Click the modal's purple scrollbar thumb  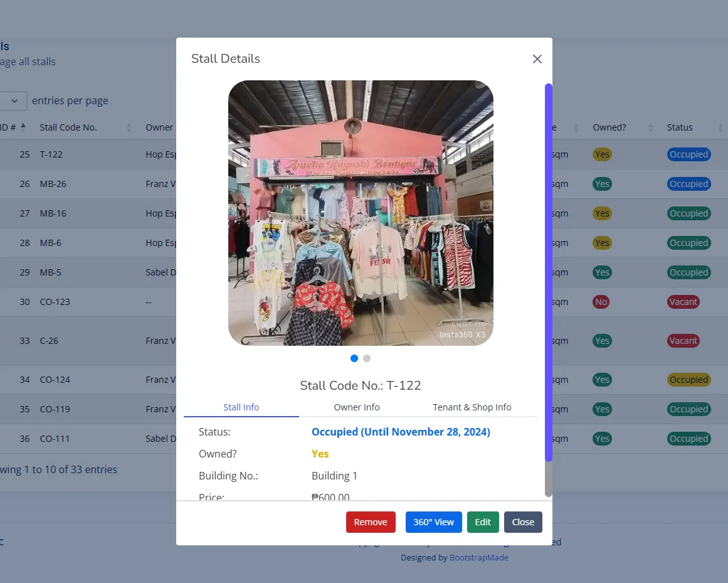coord(548,273)
